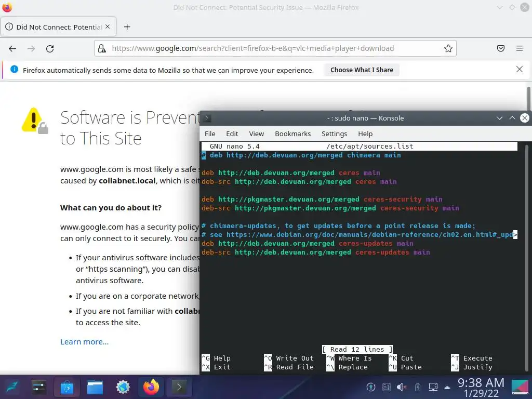Click nano '^O Write Out' label
532x399 pixels.
pos(289,358)
